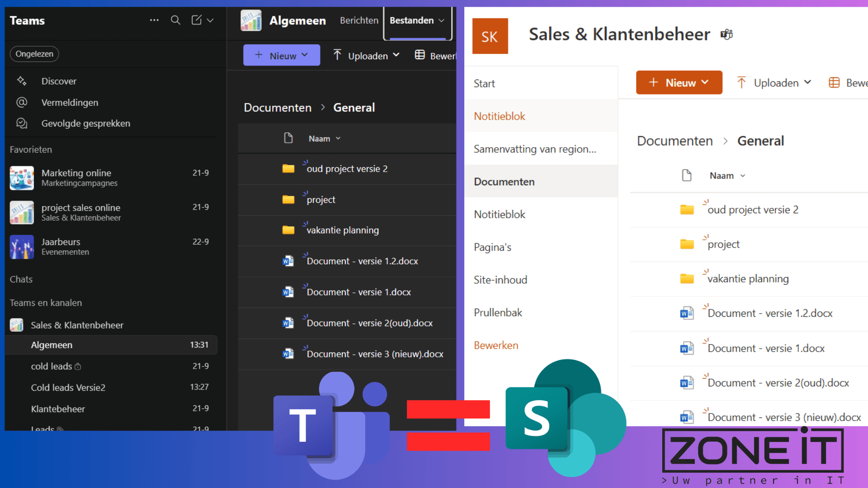Click the Jaarbeurs team avatar

point(21,247)
